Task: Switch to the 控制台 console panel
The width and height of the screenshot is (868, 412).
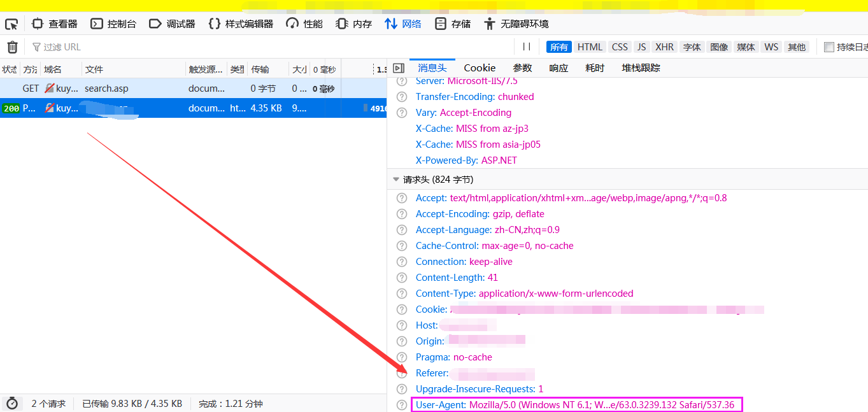Action: 113,24
